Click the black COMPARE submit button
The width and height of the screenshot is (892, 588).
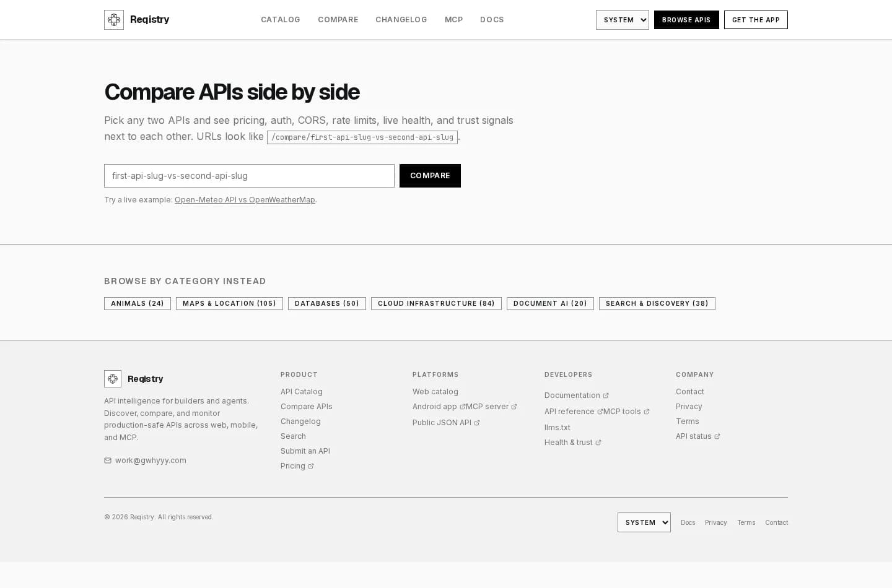pos(430,176)
